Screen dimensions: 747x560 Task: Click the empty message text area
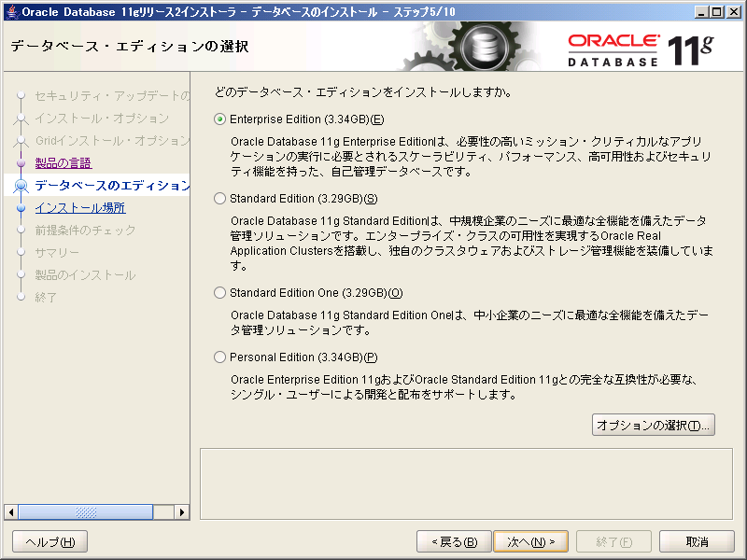pyautogui.click(x=466, y=481)
